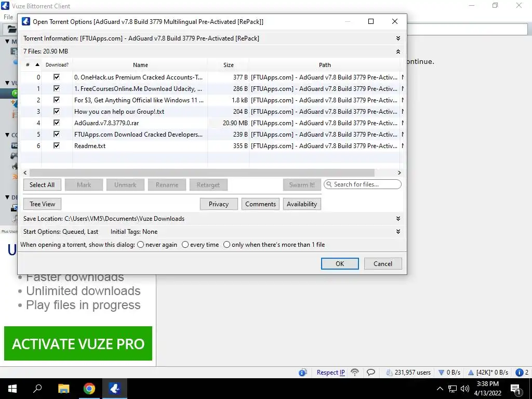The width and height of the screenshot is (532, 399).
Task: Expand the Start Options section
Action: coord(398,232)
